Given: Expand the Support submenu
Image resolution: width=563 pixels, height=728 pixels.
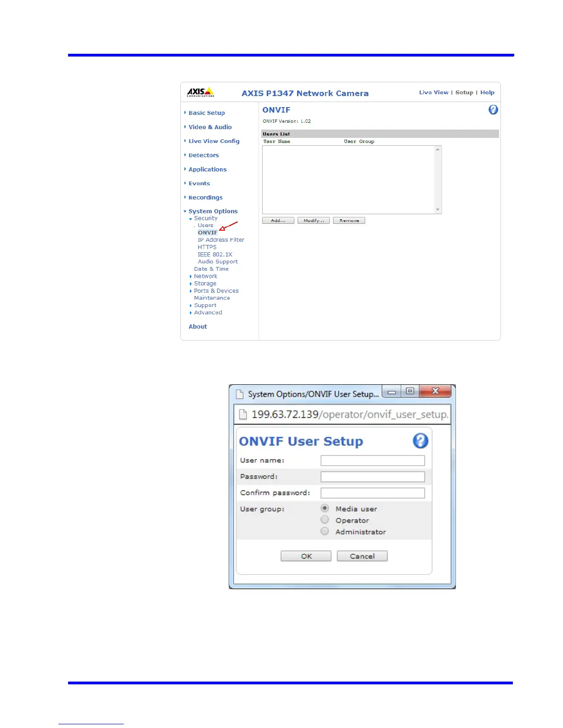Looking at the screenshot, I should (205, 306).
